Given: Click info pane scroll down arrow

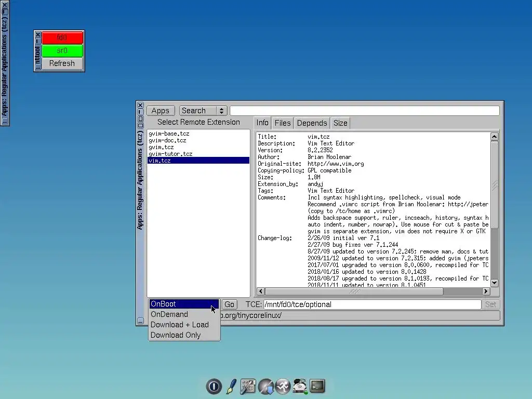Looking at the screenshot, I should (495, 283).
